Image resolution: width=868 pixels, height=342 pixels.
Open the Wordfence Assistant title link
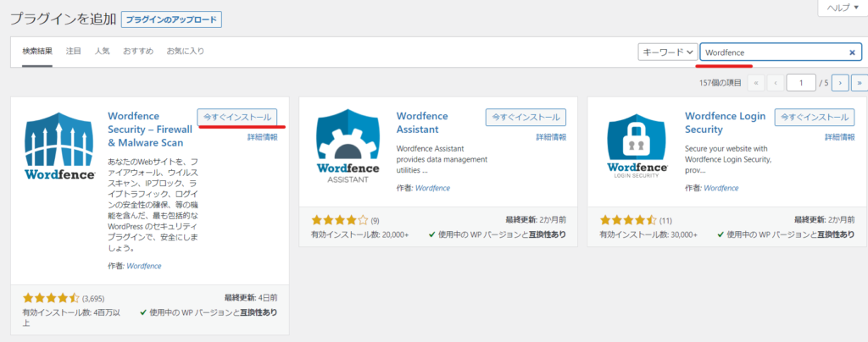(422, 123)
